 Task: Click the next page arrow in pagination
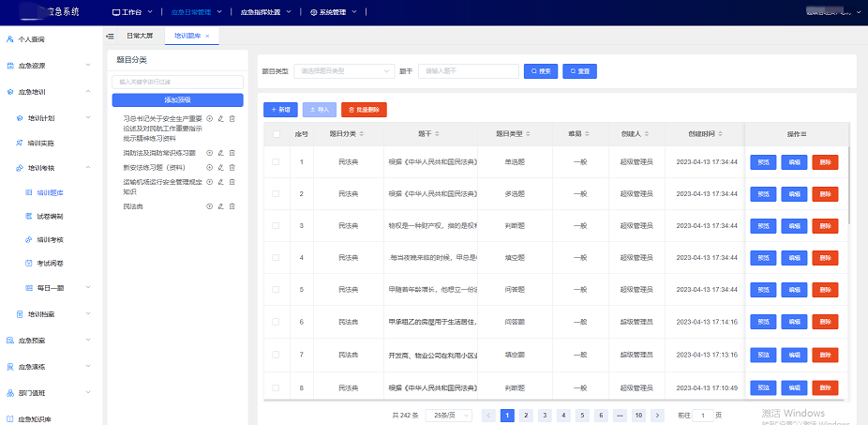(x=657, y=416)
